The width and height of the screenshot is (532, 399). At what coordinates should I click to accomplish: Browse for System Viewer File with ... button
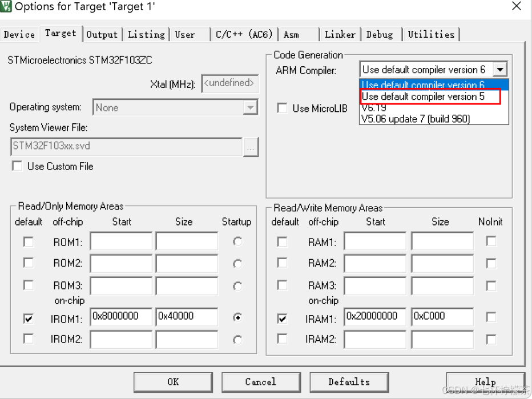tap(251, 147)
